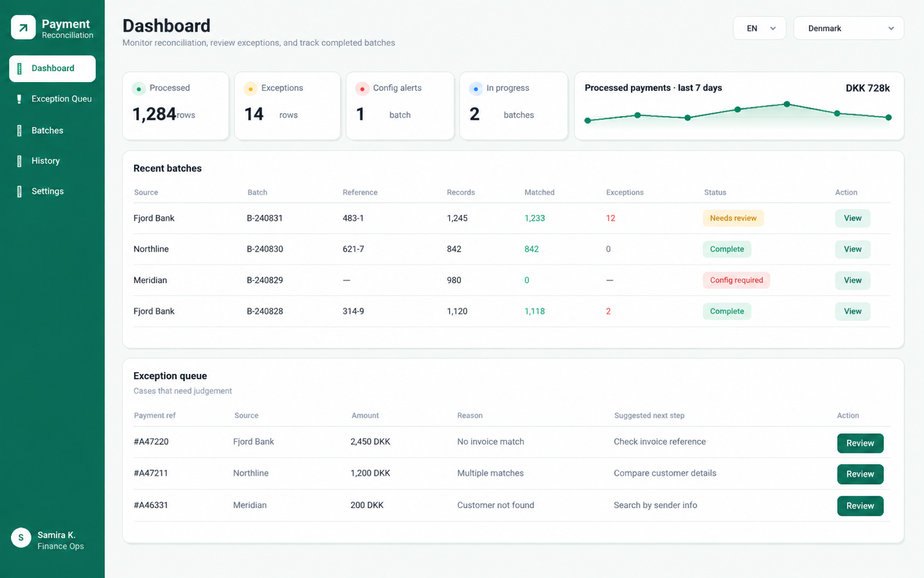Viewport: 924px width, 578px height.
Task: Click the Payment Reconciliation arrow logo
Action: click(x=23, y=27)
